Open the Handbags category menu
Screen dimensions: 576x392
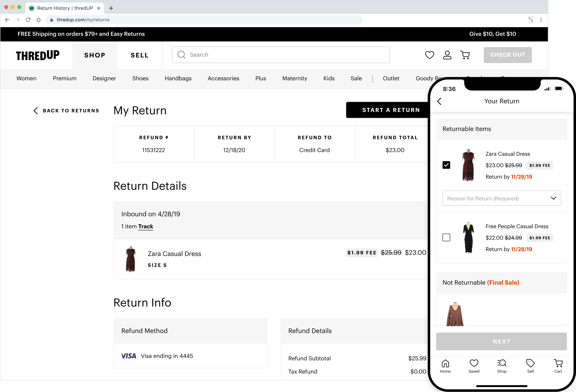[178, 78]
